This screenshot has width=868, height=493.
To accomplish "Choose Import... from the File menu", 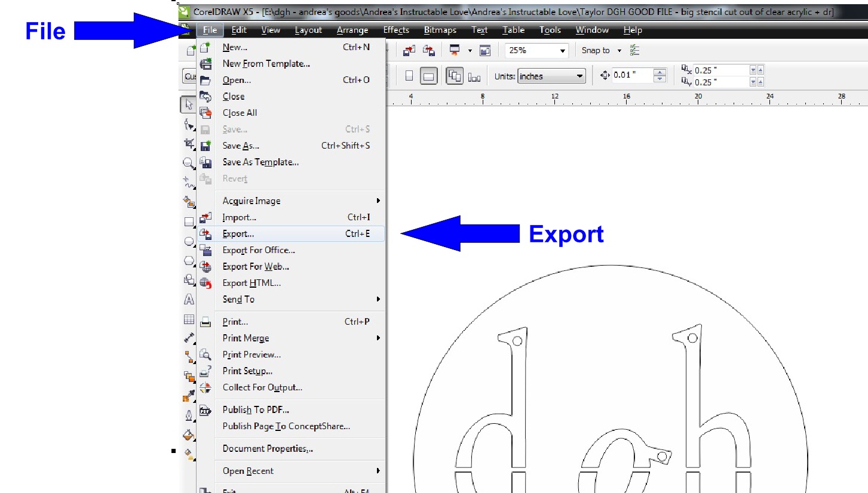I will (291, 217).
